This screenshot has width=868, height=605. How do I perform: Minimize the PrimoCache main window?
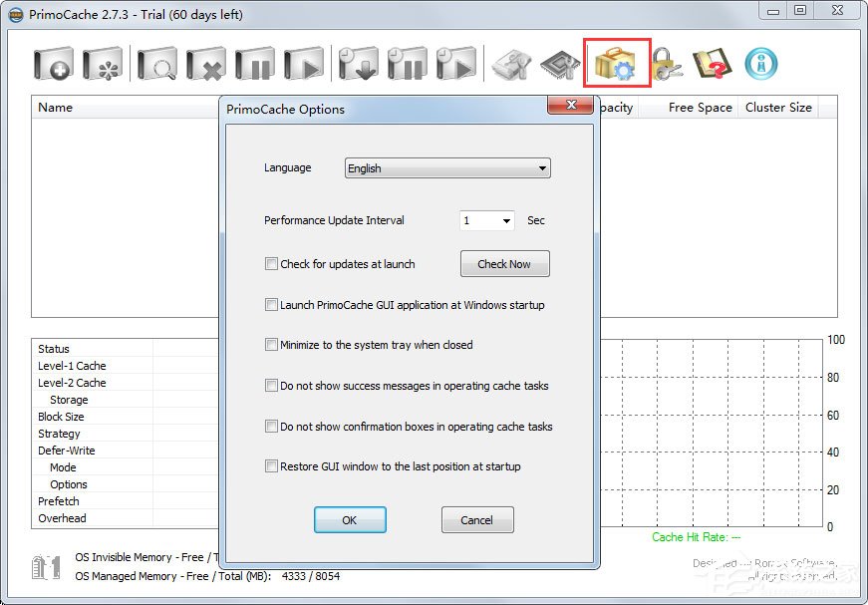pos(773,10)
